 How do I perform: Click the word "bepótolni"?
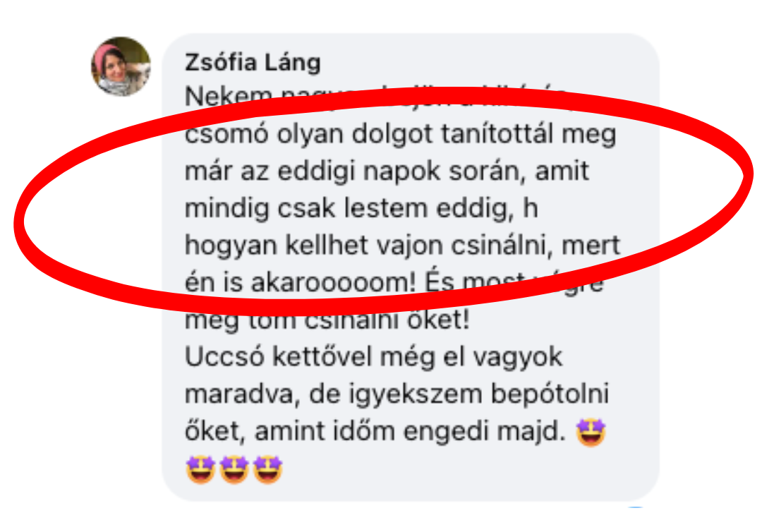coord(550,395)
